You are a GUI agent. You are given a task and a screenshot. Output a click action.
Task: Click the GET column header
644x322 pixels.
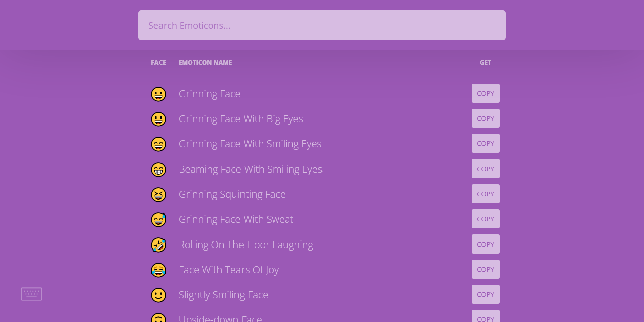(x=485, y=62)
